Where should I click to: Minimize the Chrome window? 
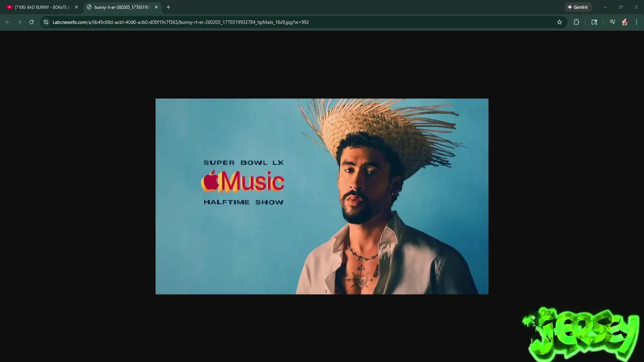(x=605, y=7)
